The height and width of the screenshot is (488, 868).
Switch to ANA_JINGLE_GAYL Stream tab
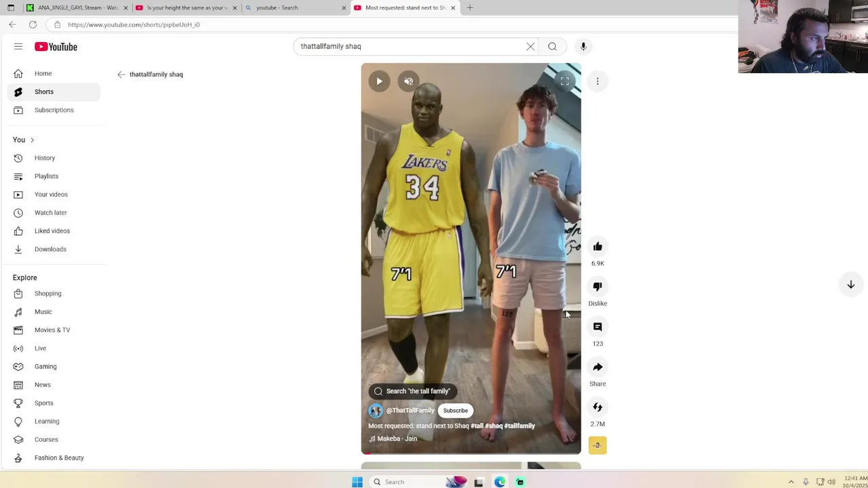point(77,7)
